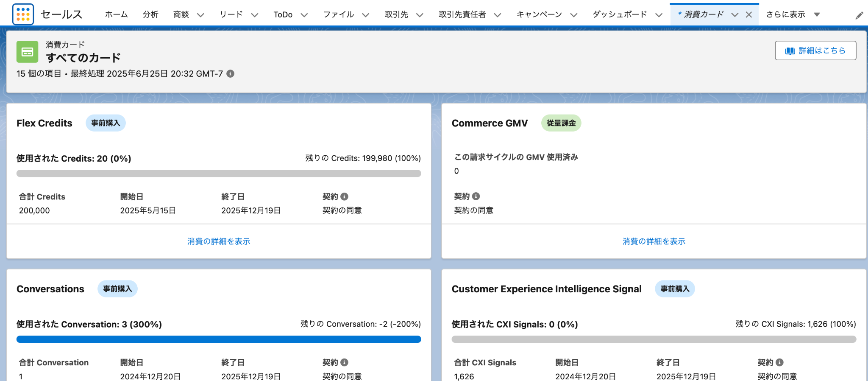Click the info icon next to 契約 in Flex Credits
Screen dimensions: 868x381
[345, 196]
